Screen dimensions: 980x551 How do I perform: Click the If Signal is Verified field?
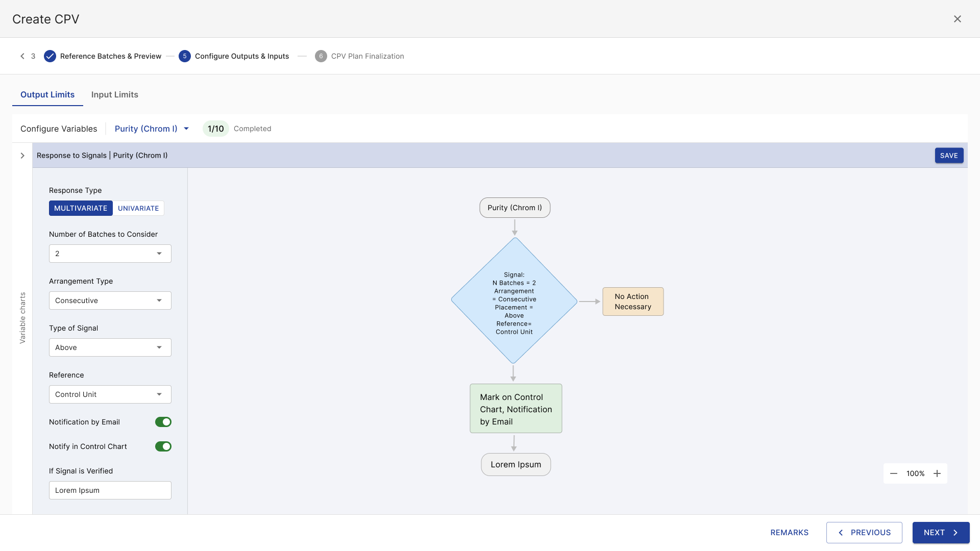110,490
